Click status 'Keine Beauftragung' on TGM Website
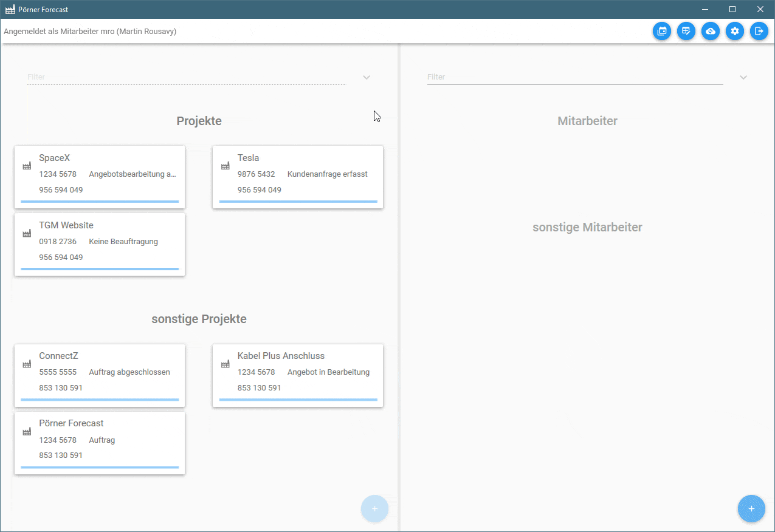Image resolution: width=775 pixels, height=532 pixels. (123, 242)
